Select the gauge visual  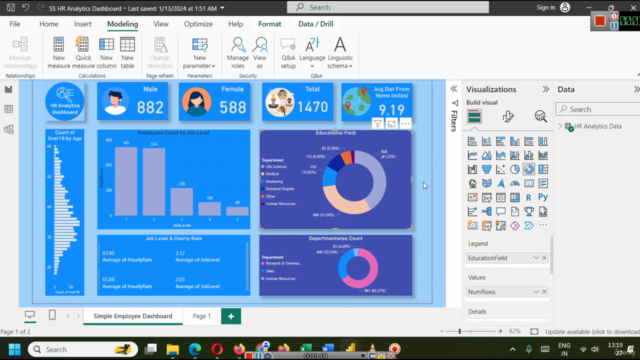pos(515,183)
